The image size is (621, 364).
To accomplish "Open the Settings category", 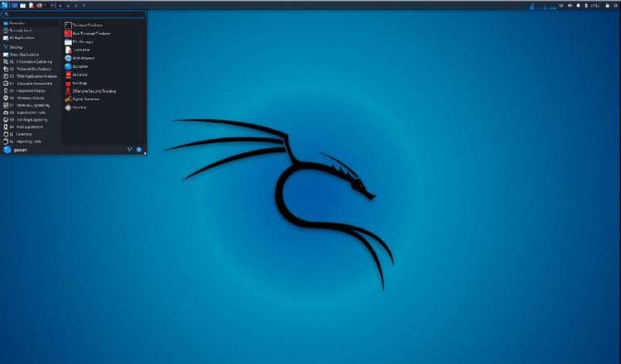I will (x=17, y=47).
